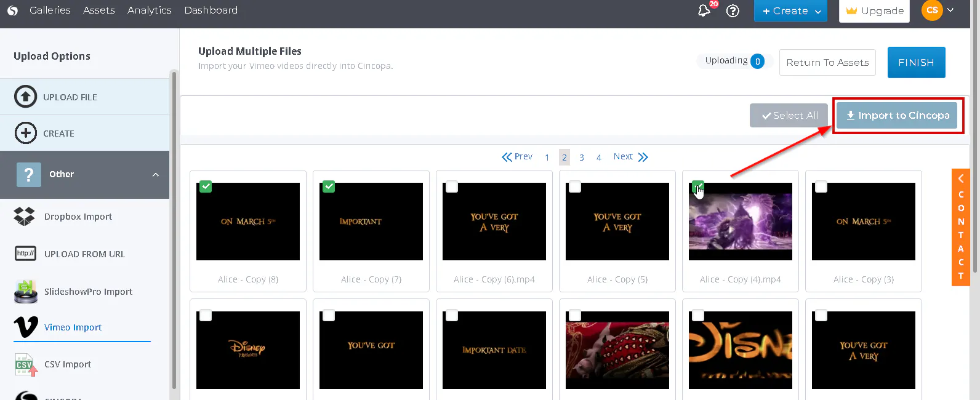Select SlideshowPro Import option

click(x=88, y=292)
